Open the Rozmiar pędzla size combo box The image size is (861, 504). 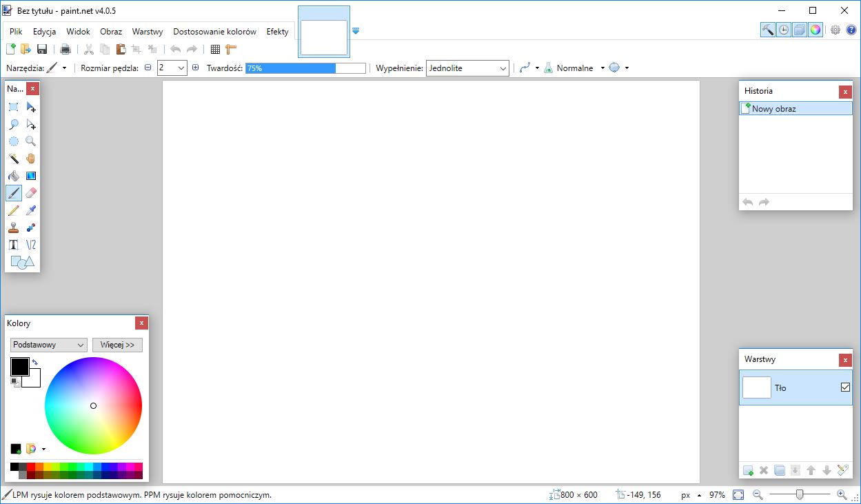click(172, 68)
